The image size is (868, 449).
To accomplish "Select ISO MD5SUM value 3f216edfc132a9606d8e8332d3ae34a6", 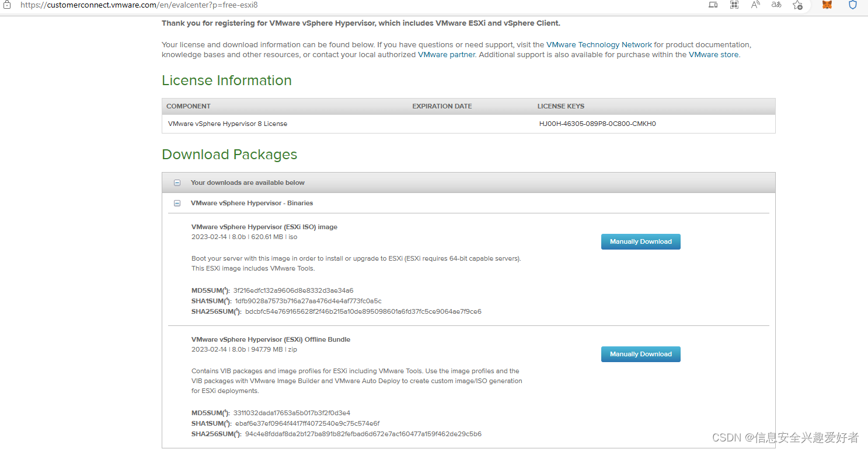I will click(x=293, y=290).
